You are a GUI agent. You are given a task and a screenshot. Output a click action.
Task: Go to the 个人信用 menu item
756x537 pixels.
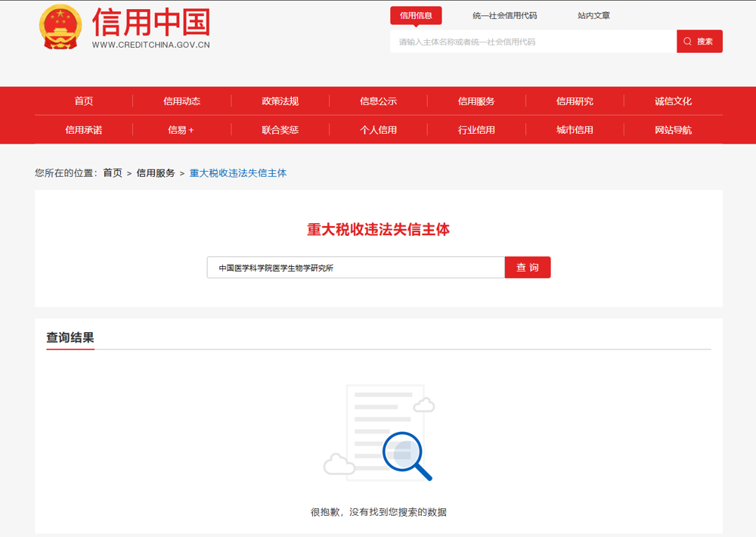(x=378, y=130)
